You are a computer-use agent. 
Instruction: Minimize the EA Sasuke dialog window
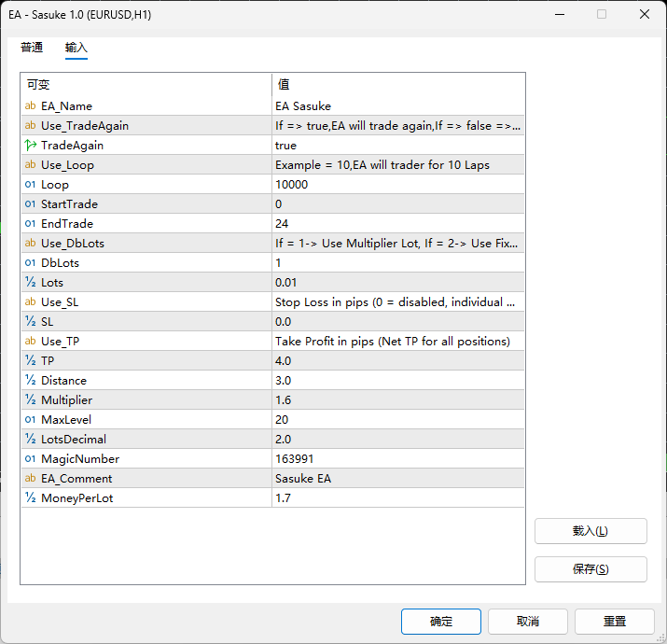tap(560, 15)
